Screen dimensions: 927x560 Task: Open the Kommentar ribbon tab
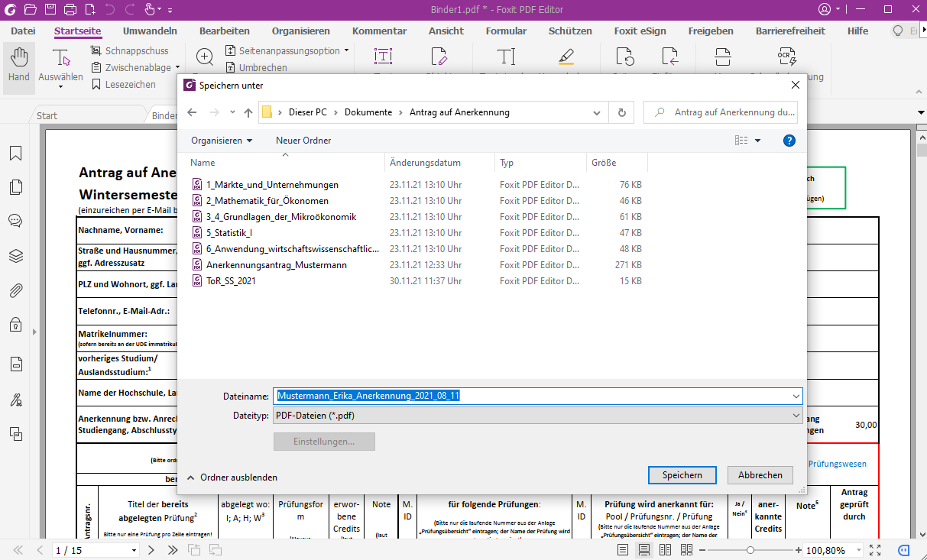pos(379,31)
